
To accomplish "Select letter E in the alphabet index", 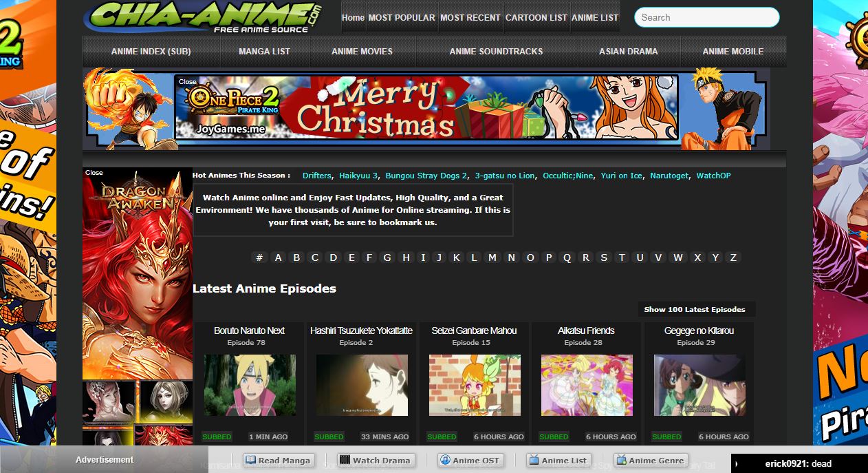I will tap(352, 257).
